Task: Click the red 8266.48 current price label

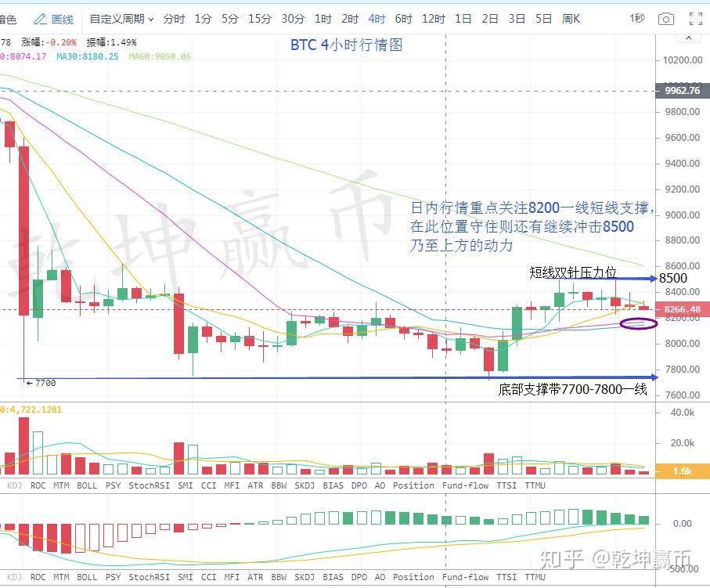Action: point(680,309)
